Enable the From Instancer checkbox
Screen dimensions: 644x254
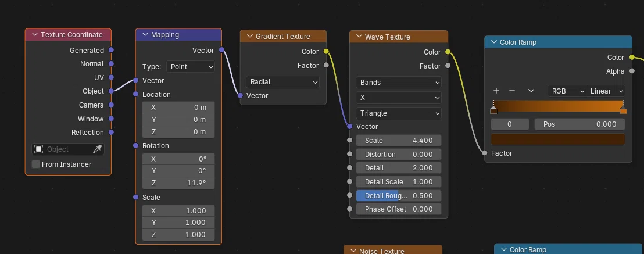(x=35, y=164)
